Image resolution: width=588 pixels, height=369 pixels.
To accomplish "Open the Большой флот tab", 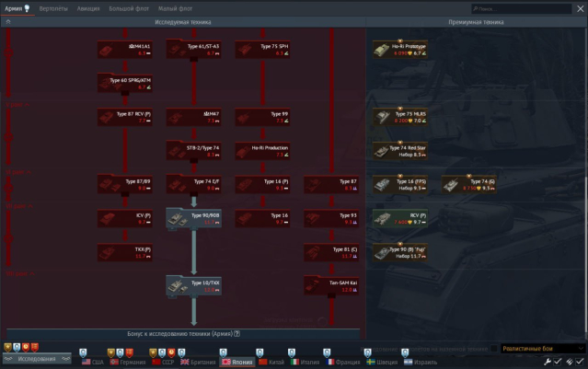I will (x=128, y=8).
